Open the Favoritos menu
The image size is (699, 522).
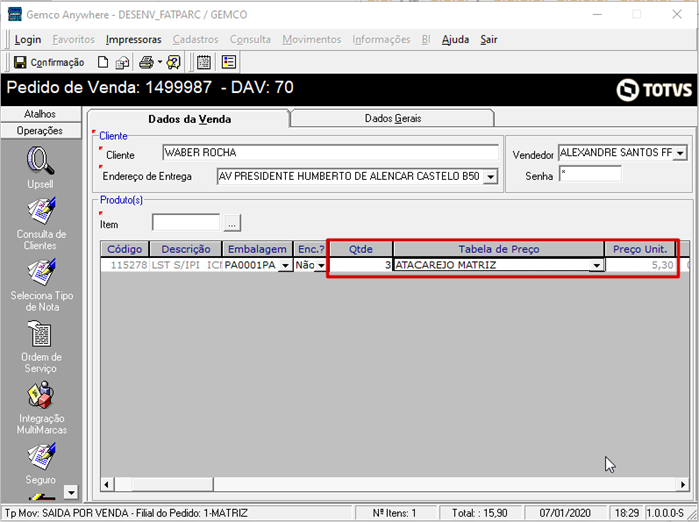tap(74, 40)
